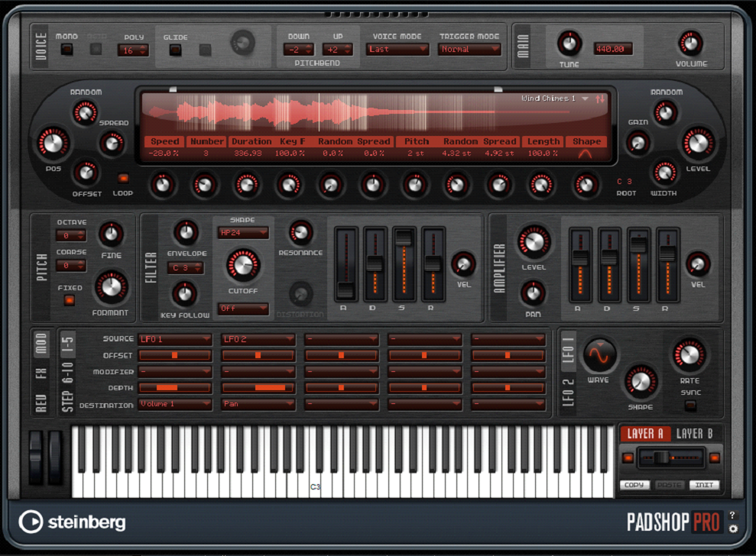Click the oscillator Level knob
Viewport: 756px width, 556px height.
[698, 143]
